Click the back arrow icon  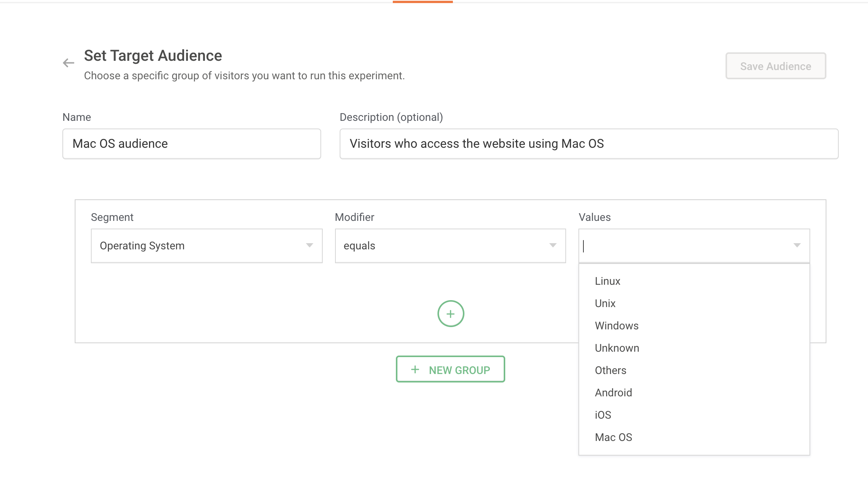pos(69,63)
